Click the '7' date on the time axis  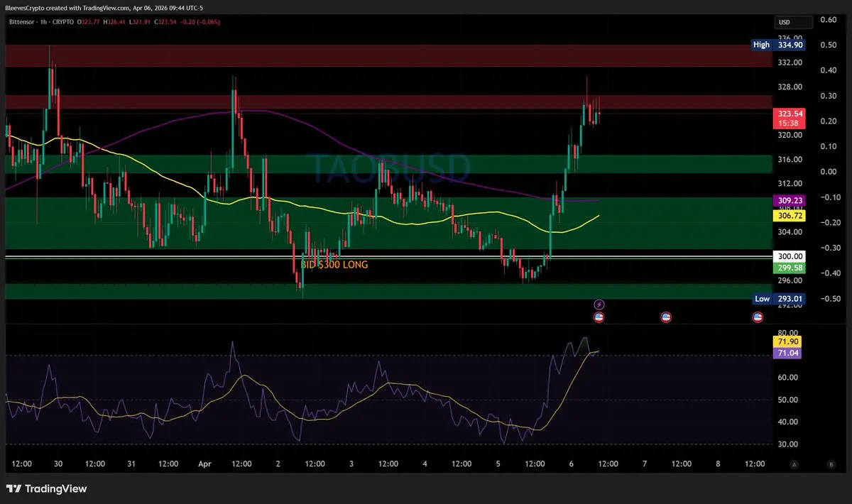point(644,464)
